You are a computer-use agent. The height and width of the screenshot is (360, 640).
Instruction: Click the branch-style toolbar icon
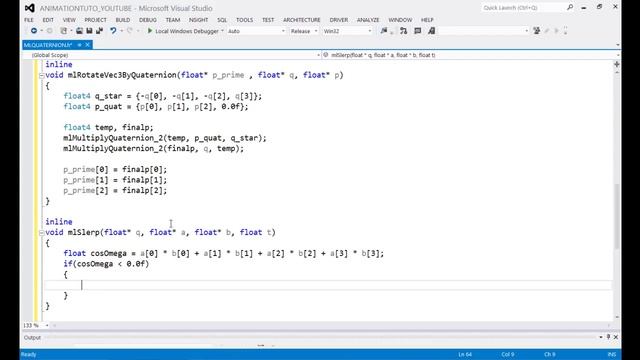403,31
